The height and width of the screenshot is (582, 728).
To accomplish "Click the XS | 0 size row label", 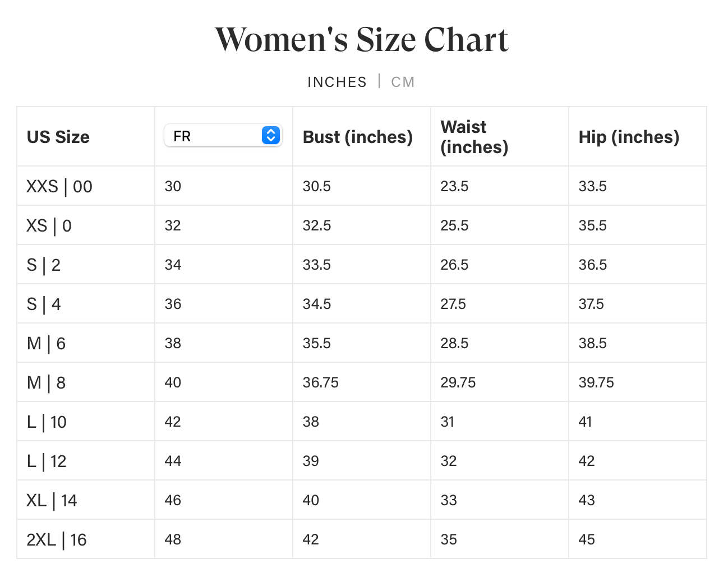I will pos(49,225).
